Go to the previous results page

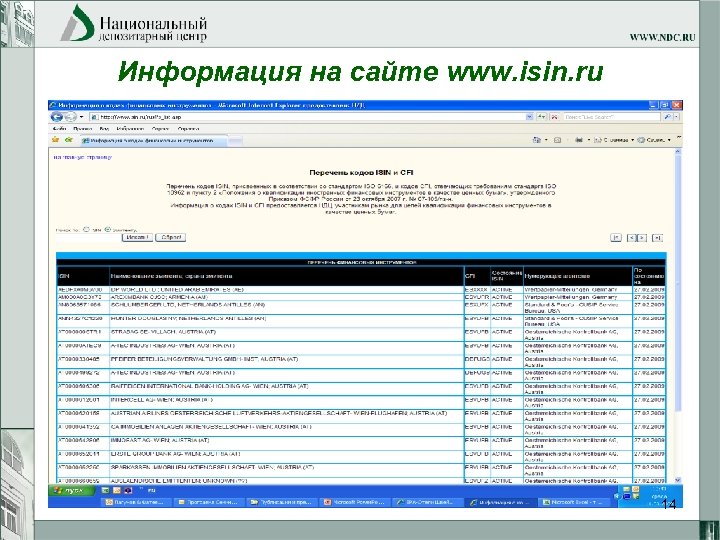[631, 237]
